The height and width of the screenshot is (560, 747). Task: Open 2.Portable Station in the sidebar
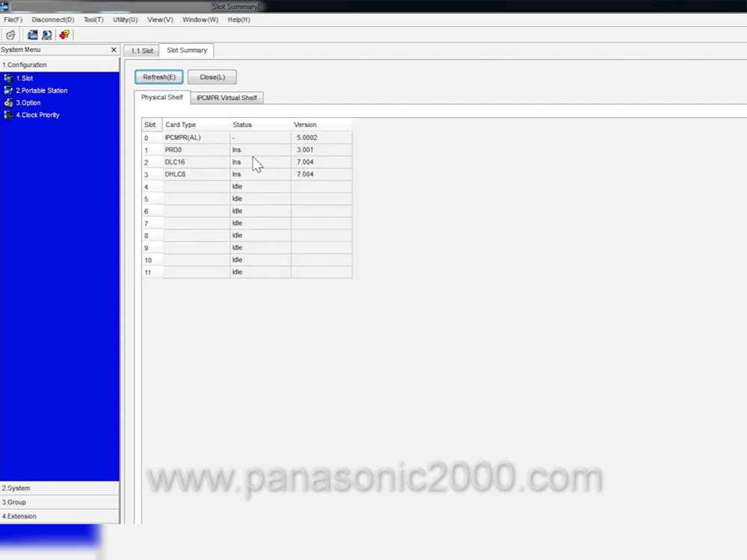click(x=41, y=90)
